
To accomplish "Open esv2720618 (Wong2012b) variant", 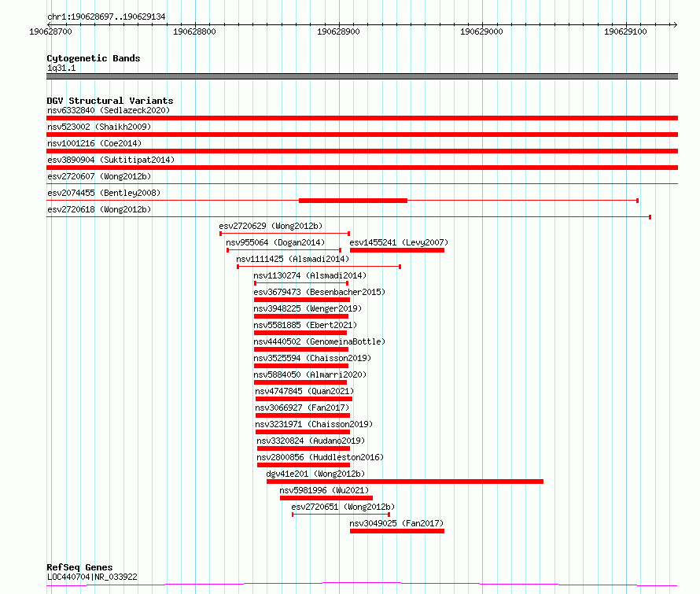I will 99,209.
